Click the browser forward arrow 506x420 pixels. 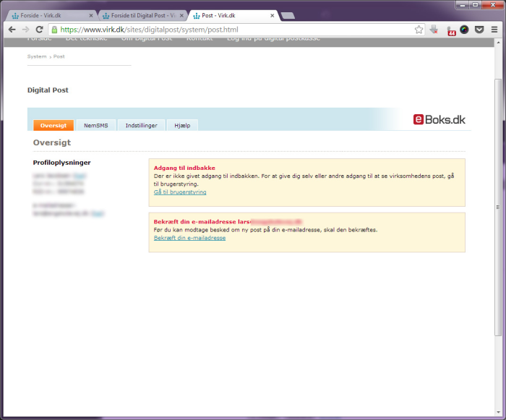tap(25, 30)
